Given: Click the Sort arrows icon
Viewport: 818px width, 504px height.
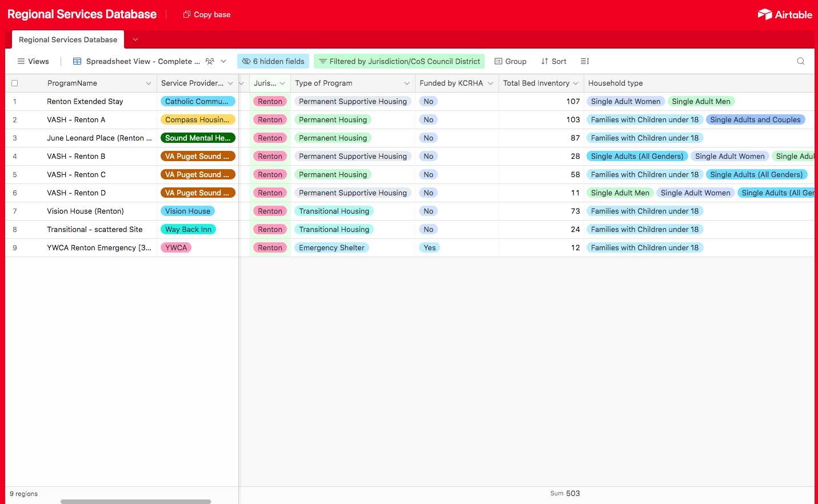Looking at the screenshot, I should point(545,61).
